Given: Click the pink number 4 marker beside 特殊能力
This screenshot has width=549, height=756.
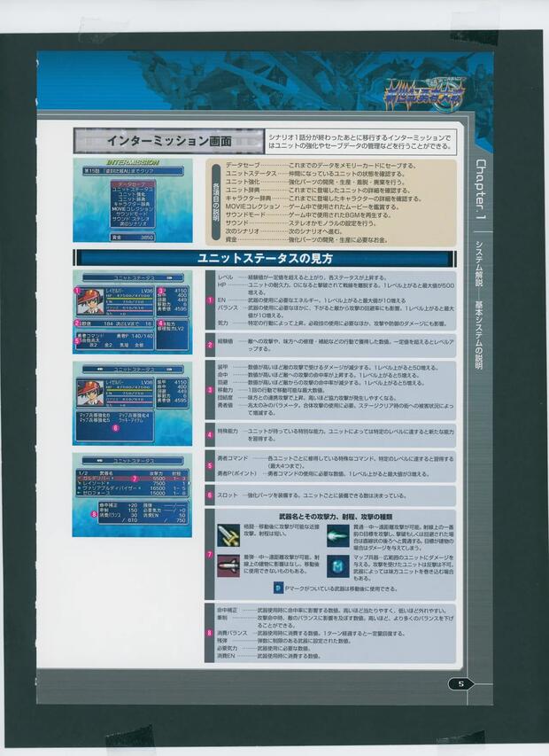Looking at the screenshot, I should tap(210, 434).
